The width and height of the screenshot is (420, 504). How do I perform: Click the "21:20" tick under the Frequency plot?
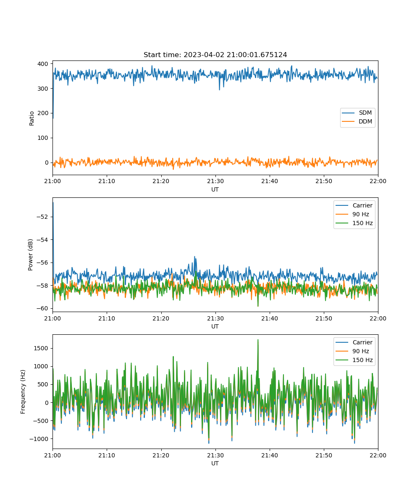click(x=161, y=455)
